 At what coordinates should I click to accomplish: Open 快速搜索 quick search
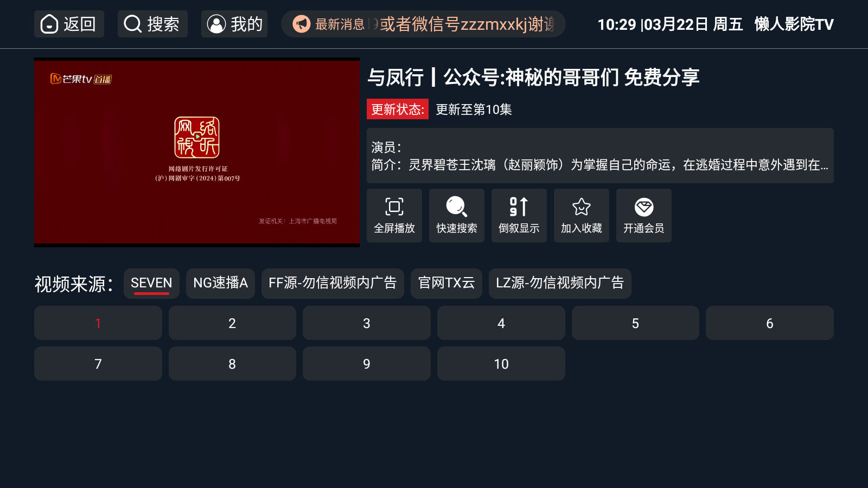tap(457, 215)
